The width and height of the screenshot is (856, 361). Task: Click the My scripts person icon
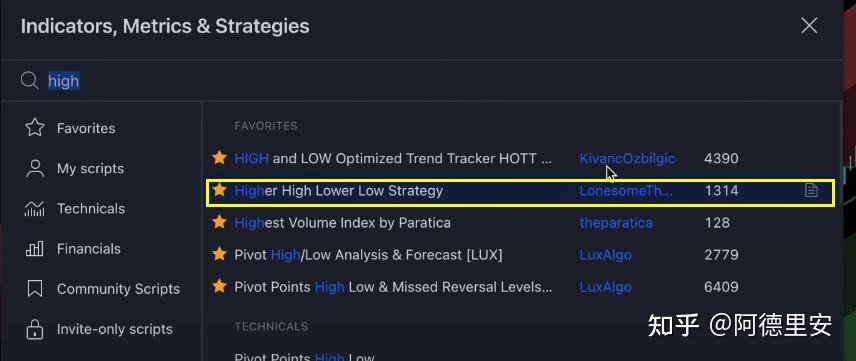35,168
